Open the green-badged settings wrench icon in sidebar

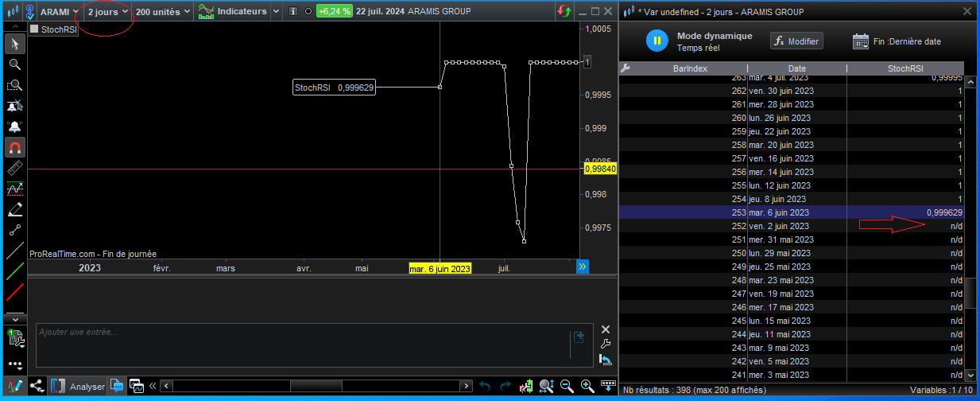[x=14, y=337]
